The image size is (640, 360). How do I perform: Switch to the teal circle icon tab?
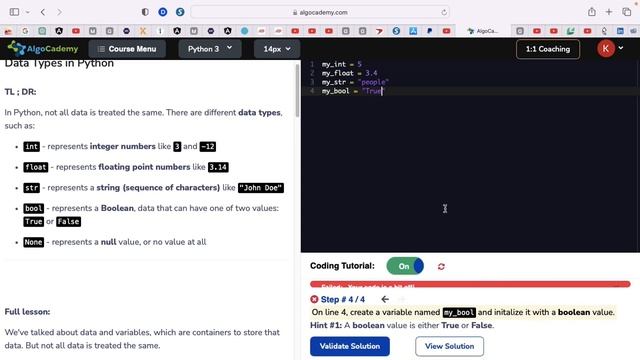tap(244, 31)
